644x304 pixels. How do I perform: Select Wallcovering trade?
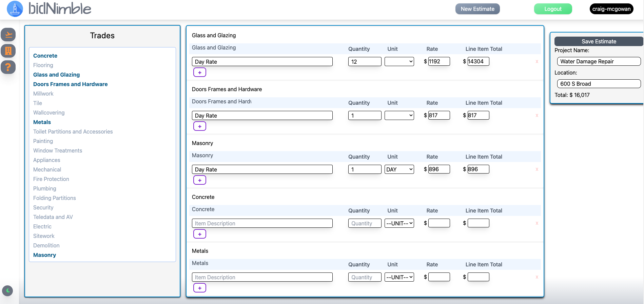(x=49, y=113)
